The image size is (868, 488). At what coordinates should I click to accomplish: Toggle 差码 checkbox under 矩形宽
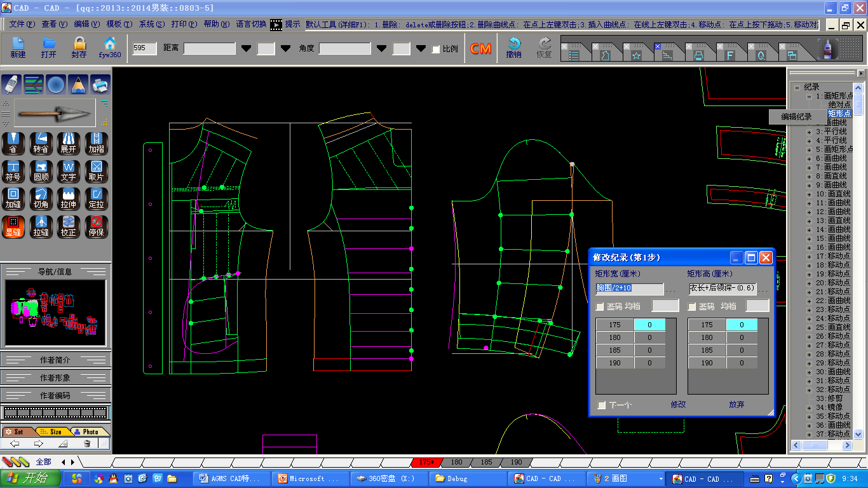(600, 307)
